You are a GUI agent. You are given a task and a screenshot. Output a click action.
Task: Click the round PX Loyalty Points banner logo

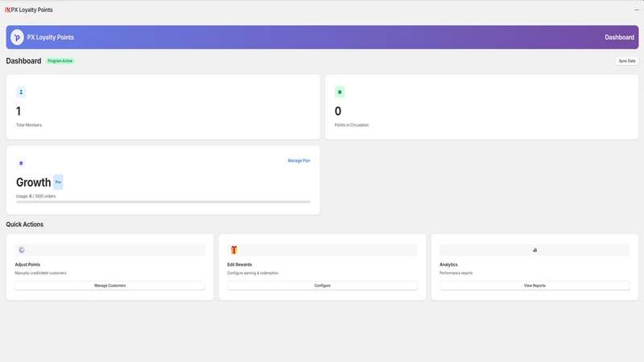pyautogui.click(x=17, y=37)
